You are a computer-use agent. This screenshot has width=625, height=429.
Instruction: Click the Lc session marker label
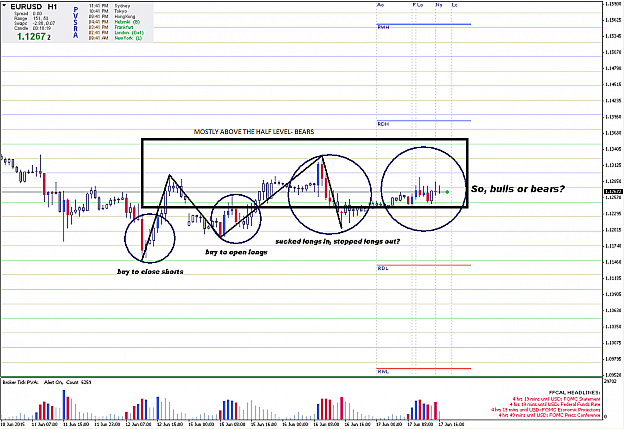454,5
